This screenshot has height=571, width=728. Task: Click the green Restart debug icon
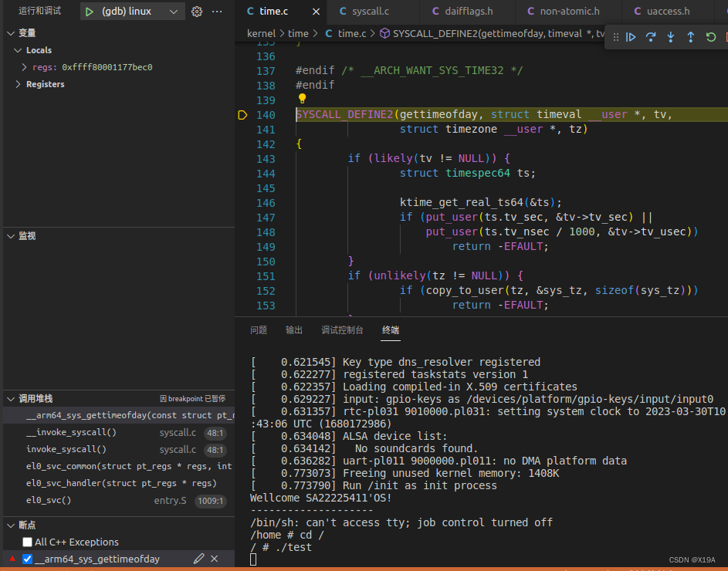(x=710, y=36)
